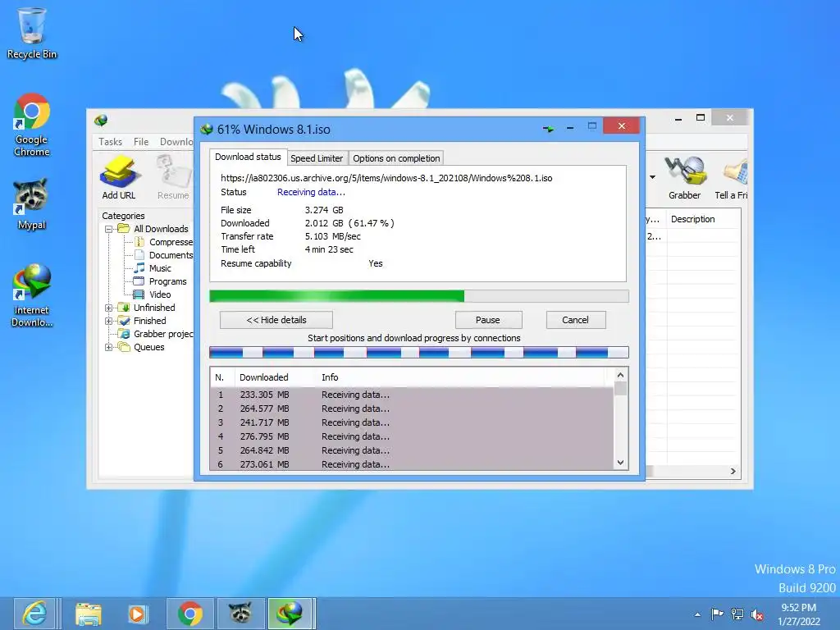Open the Grabber tool in IDM
Image resolution: width=840 pixels, height=630 pixels.
[x=685, y=177]
